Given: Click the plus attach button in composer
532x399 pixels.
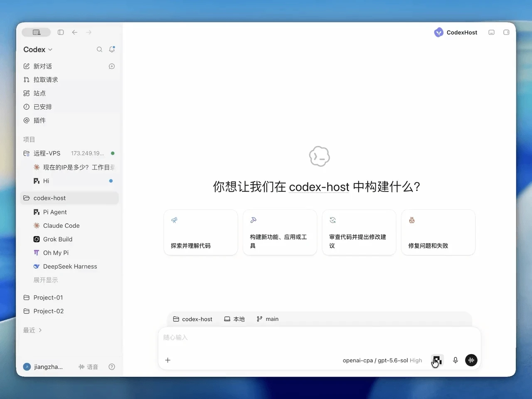Looking at the screenshot, I should click(x=168, y=360).
